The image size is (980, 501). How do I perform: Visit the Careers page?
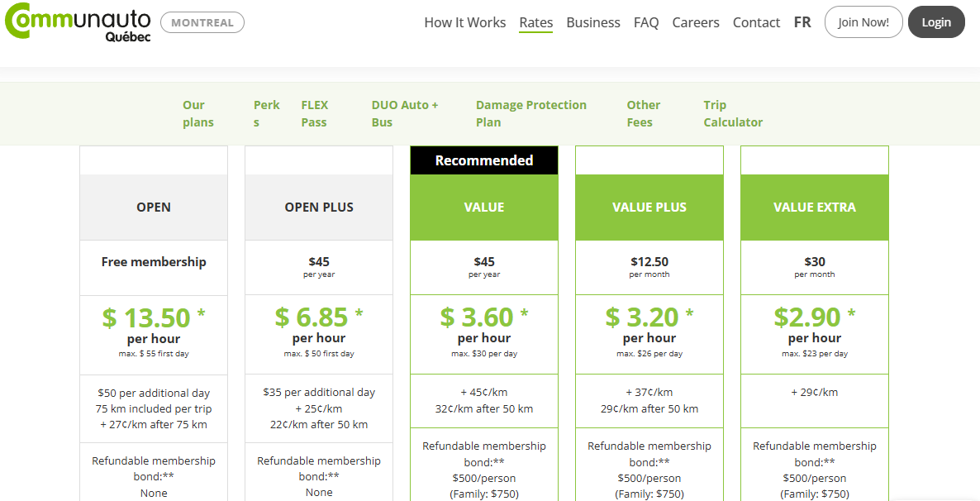(696, 22)
